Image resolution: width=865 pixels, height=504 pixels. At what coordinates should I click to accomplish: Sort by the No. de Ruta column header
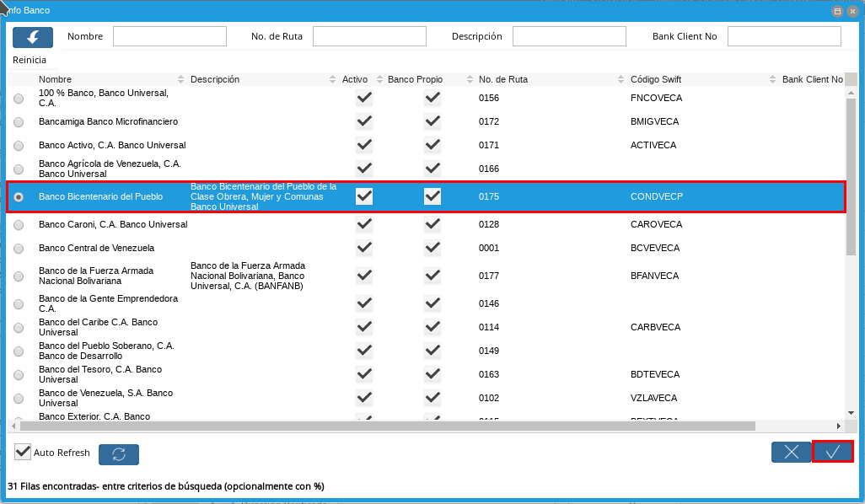point(503,79)
